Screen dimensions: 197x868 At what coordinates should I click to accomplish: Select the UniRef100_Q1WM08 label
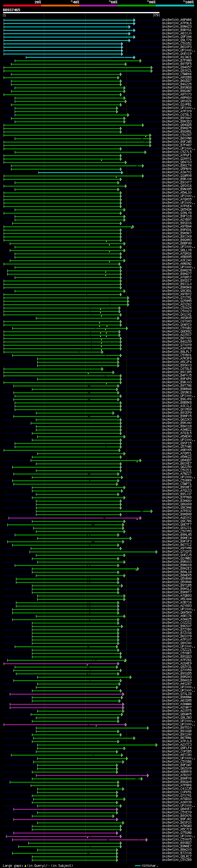[177, 176]
